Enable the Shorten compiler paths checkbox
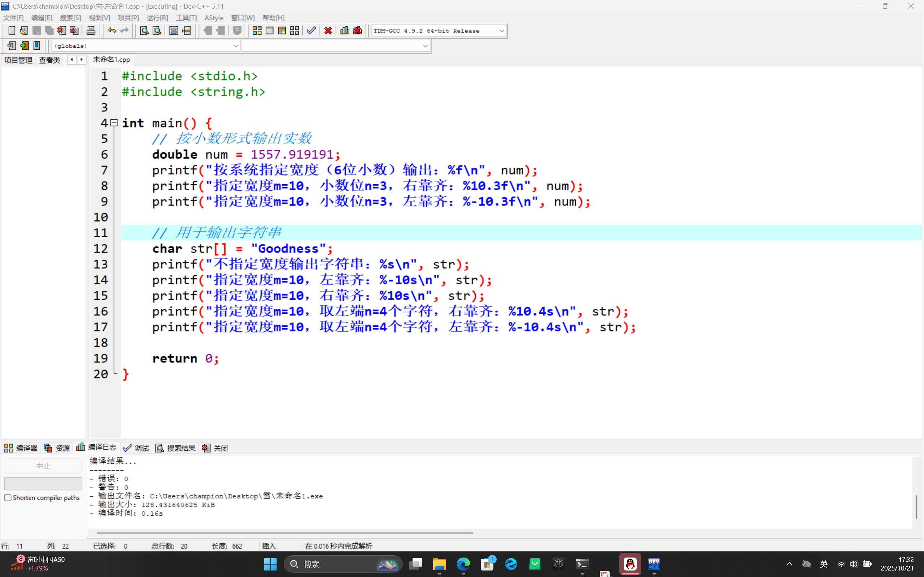The width and height of the screenshot is (924, 577). [x=8, y=498]
